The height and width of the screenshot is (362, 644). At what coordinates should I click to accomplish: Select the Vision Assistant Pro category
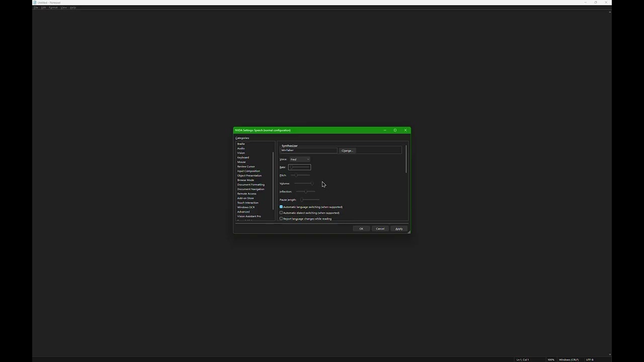click(x=249, y=216)
